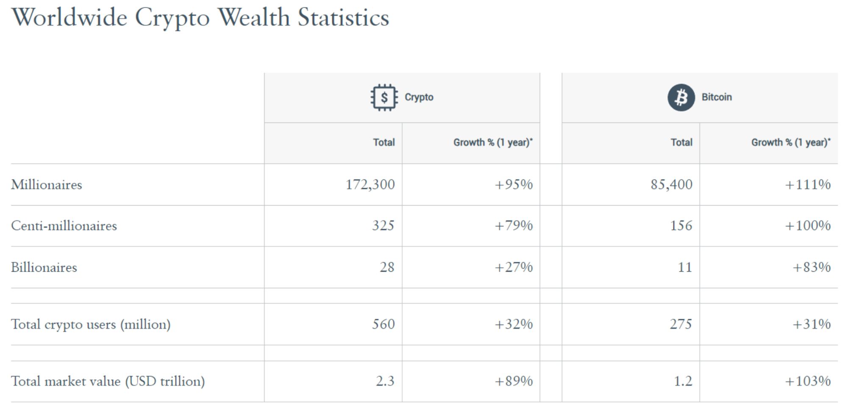Click the 172,300 crypto millionaires cell
This screenshot has height=409, width=868.
point(370,185)
